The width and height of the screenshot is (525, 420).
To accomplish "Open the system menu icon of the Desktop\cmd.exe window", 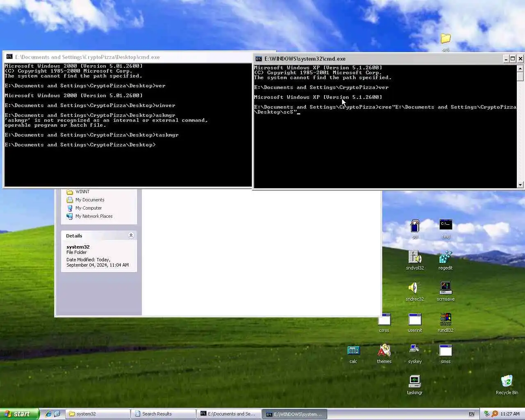I will (9, 57).
